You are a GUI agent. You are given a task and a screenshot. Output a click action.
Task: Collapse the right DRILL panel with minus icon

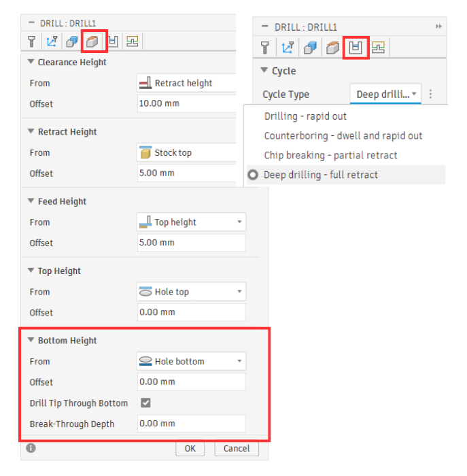[x=265, y=27]
